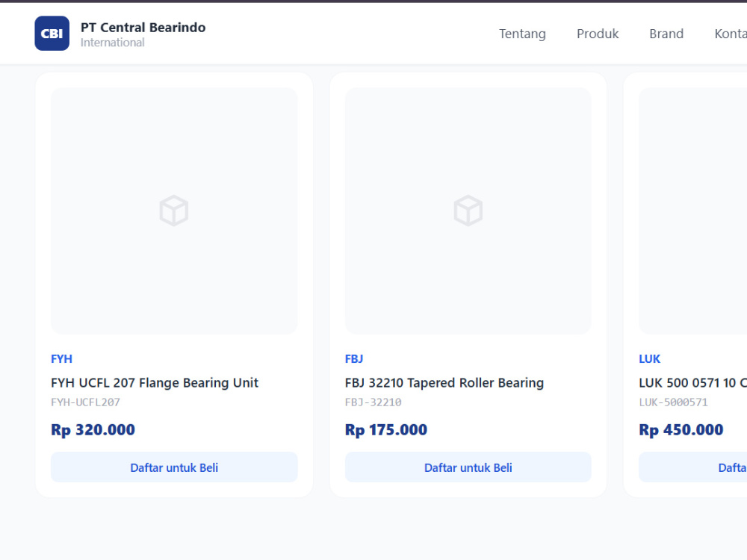747x560 pixels.
Task: Click the SKU text FBJ-32210
Action: (x=373, y=402)
